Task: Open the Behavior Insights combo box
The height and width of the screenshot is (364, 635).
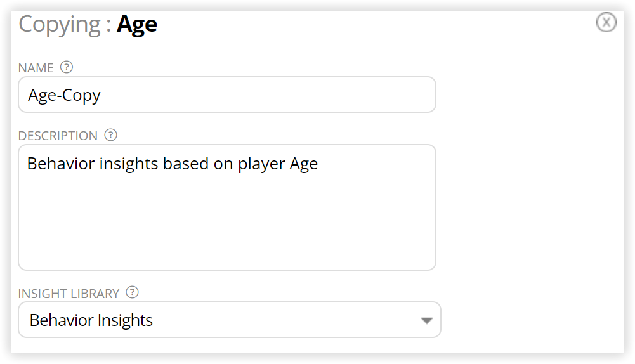Action: (x=229, y=320)
